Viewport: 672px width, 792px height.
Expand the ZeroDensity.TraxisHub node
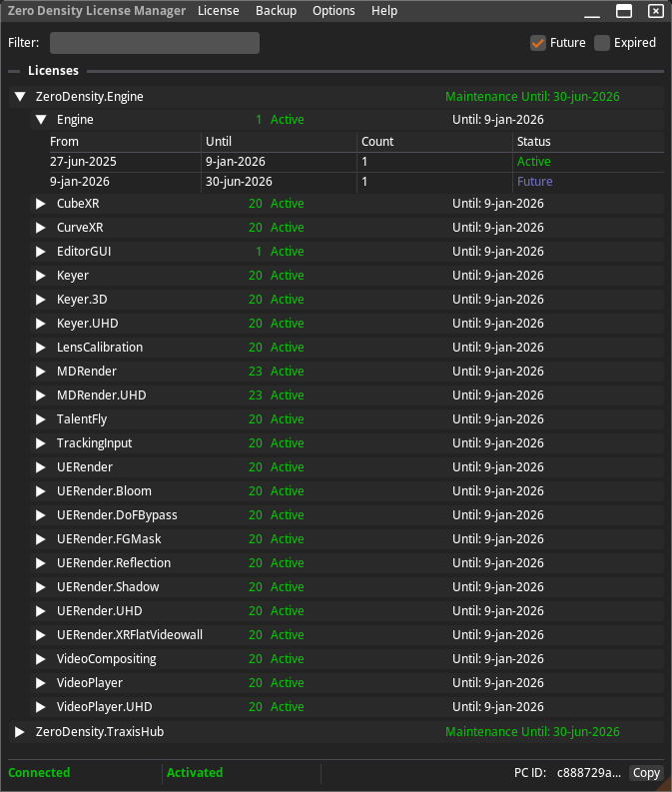[19, 732]
